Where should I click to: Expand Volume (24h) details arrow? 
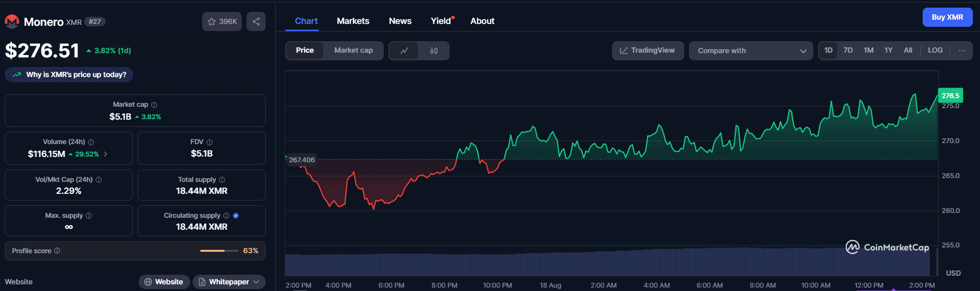[106, 154]
